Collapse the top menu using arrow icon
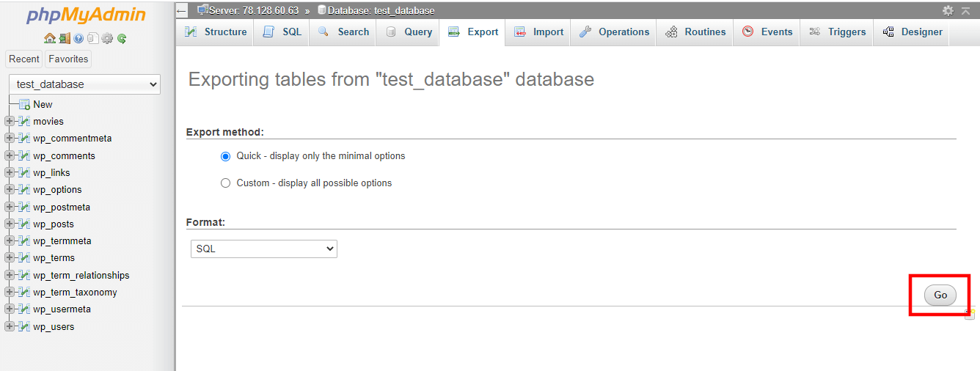The width and height of the screenshot is (980, 371). (966, 10)
